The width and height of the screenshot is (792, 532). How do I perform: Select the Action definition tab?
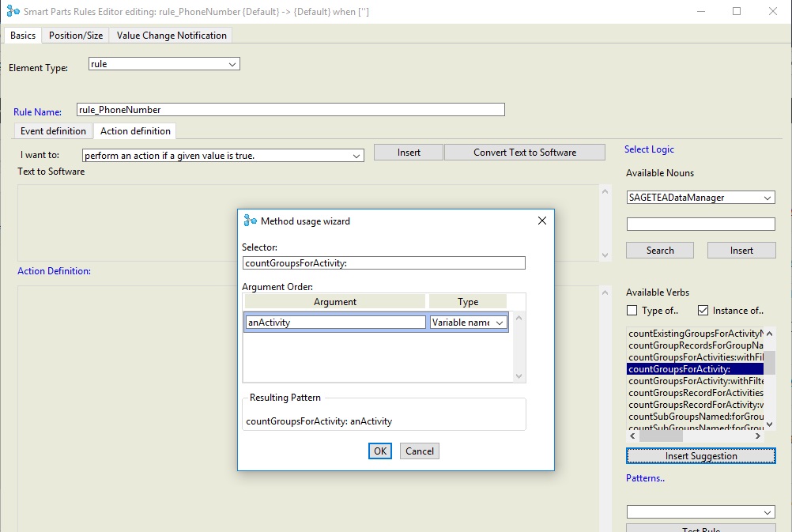tap(135, 131)
